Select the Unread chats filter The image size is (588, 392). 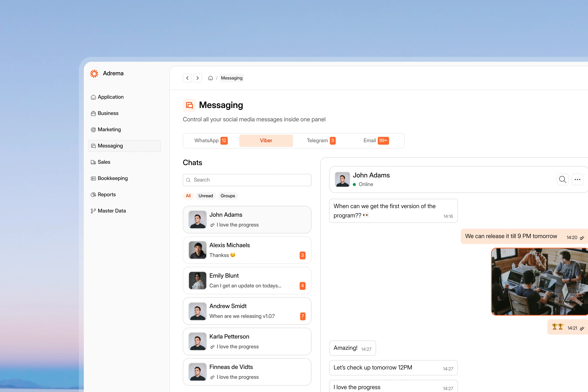coord(205,196)
